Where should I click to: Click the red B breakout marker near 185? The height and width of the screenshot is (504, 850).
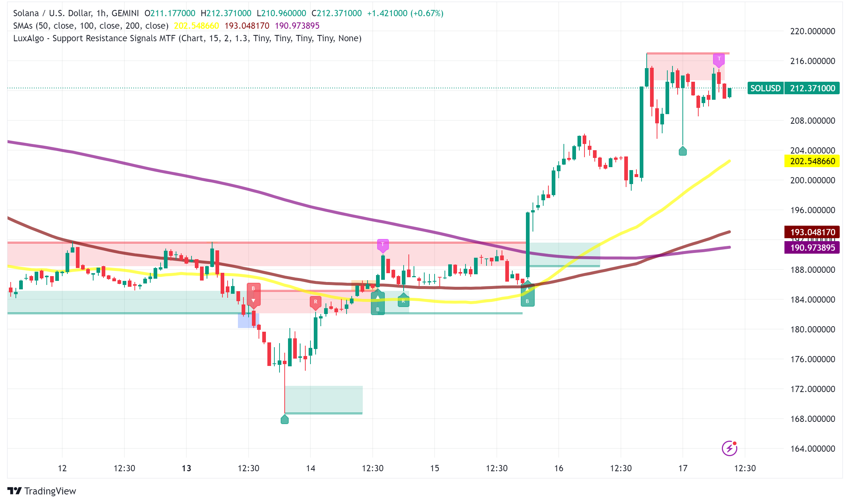(253, 295)
